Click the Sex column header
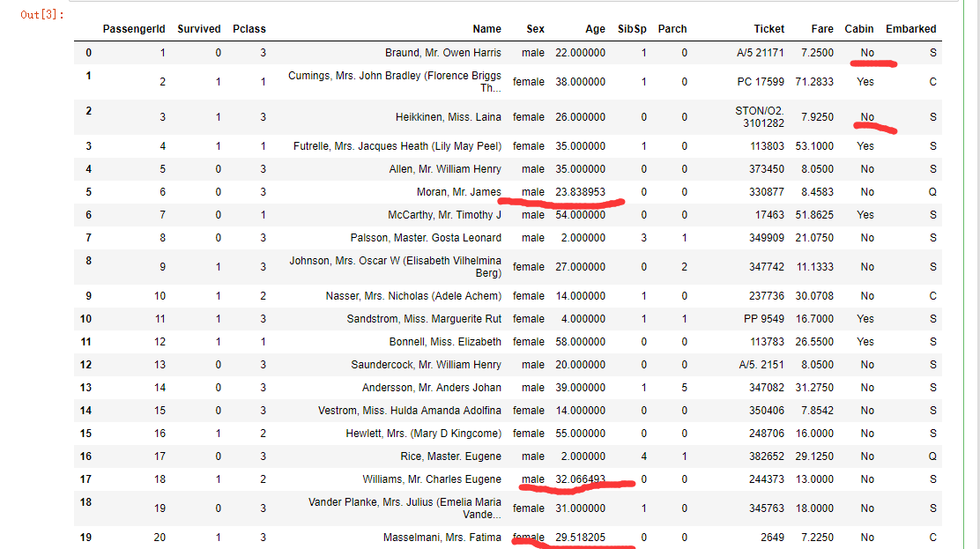Viewport: 980px width, 549px height. [x=536, y=29]
